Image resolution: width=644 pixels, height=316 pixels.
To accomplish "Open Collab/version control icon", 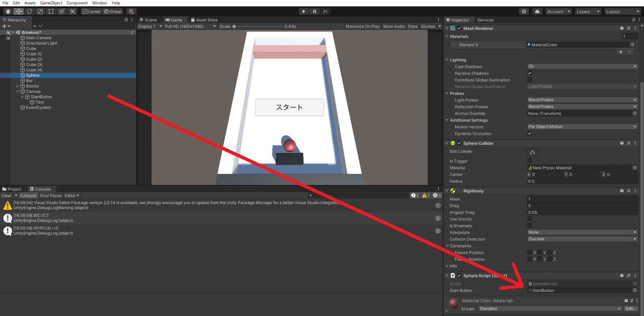I will [x=524, y=11].
